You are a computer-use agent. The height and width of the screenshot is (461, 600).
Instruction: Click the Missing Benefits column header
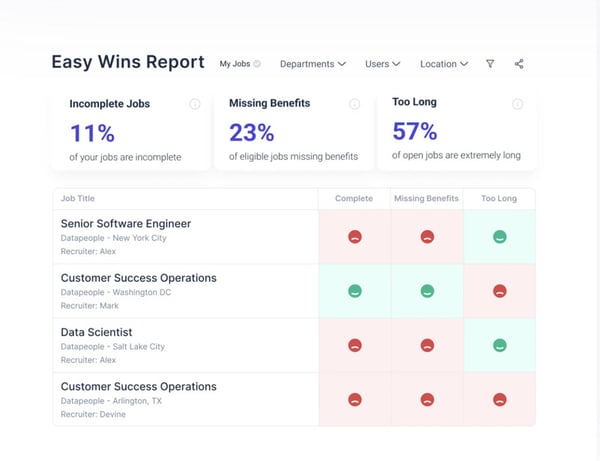coord(426,199)
